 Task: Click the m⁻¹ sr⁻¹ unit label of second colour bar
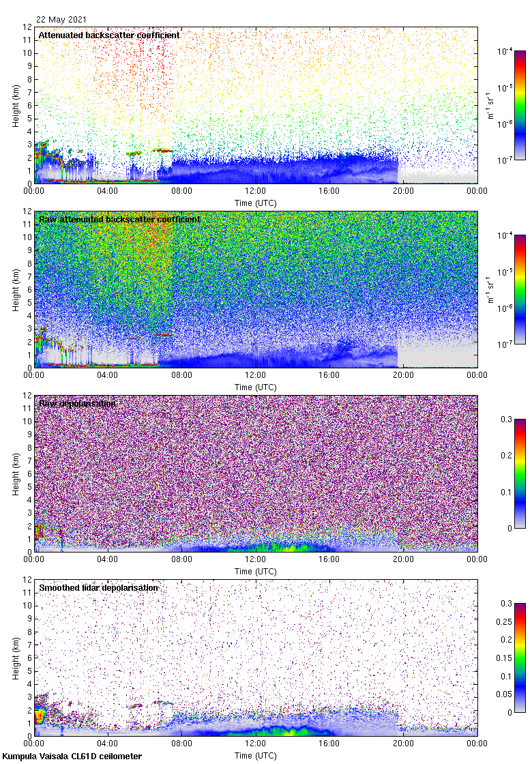[x=490, y=289]
